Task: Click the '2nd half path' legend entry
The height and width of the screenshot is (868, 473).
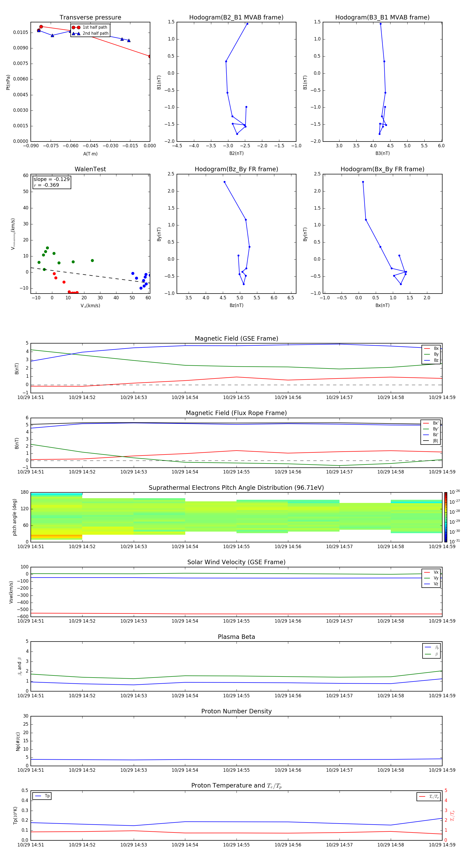Action: [x=90, y=33]
